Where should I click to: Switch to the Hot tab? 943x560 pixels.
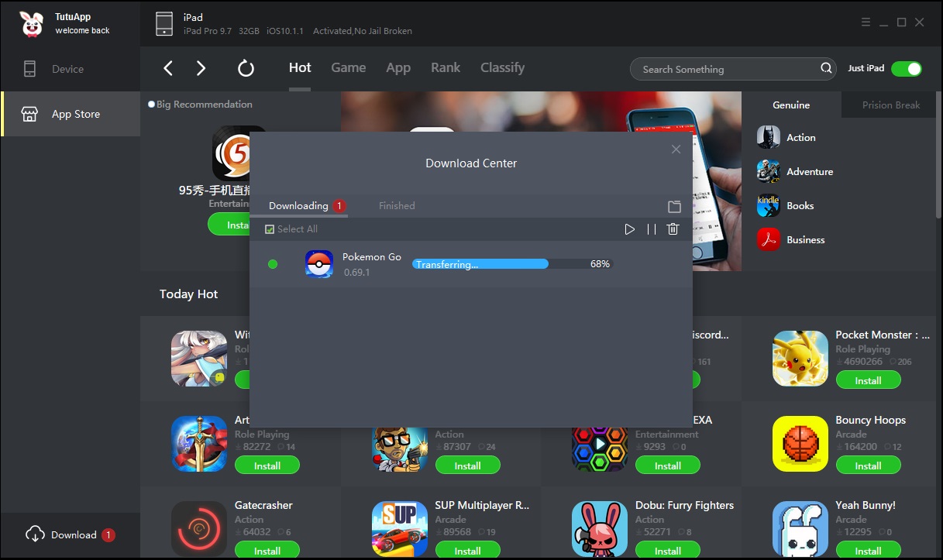(300, 67)
